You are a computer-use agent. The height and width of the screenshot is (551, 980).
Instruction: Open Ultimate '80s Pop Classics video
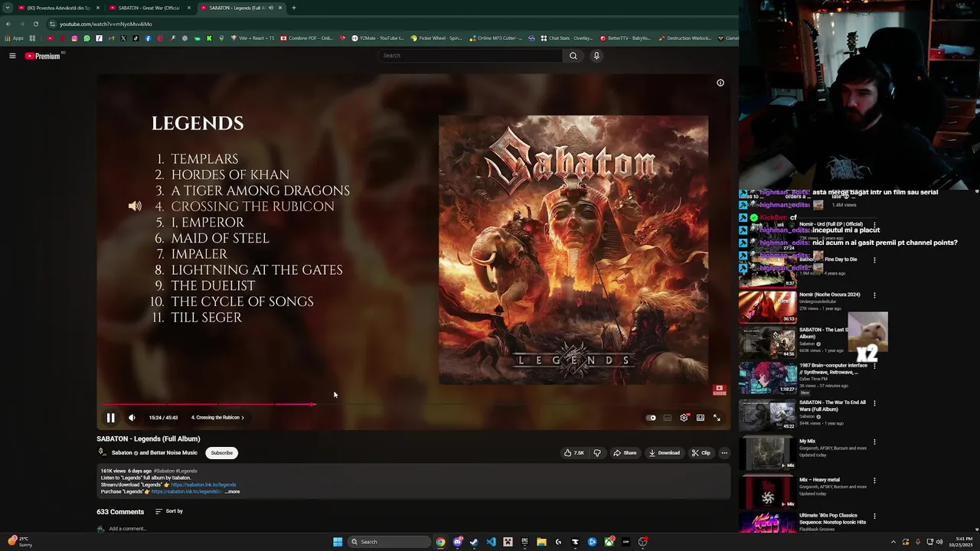click(x=768, y=523)
